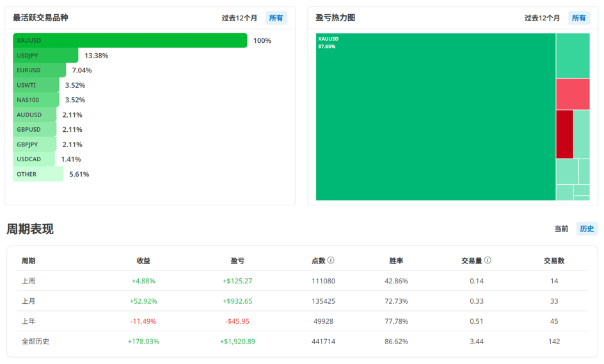This screenshot has width=604, height=364.
Task: Select the USDJPY bar at 13.38%
Action: 45,56
